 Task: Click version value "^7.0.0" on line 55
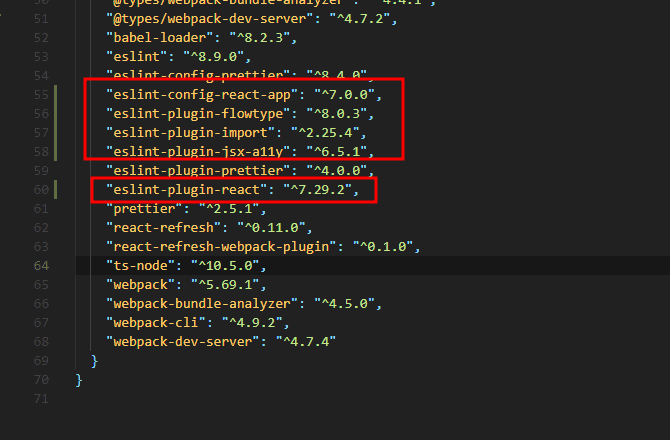[x=344, y=95]
